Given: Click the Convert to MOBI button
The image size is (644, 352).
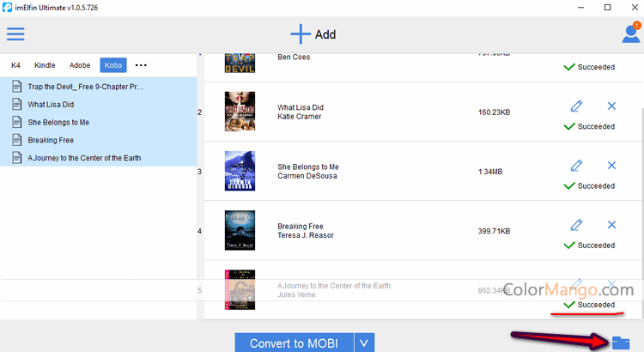Looking at the screenshot, I should [294, 343].
